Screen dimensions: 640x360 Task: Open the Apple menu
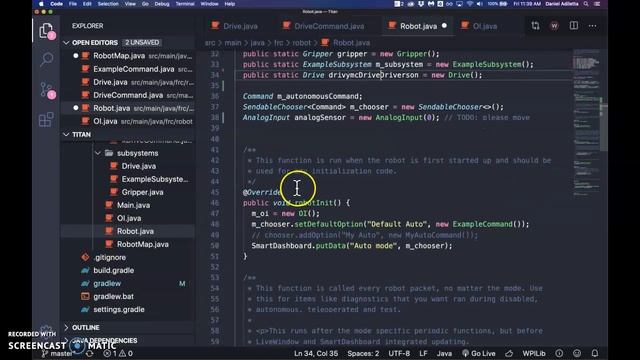pyautogui.click(x=41, y=4)
